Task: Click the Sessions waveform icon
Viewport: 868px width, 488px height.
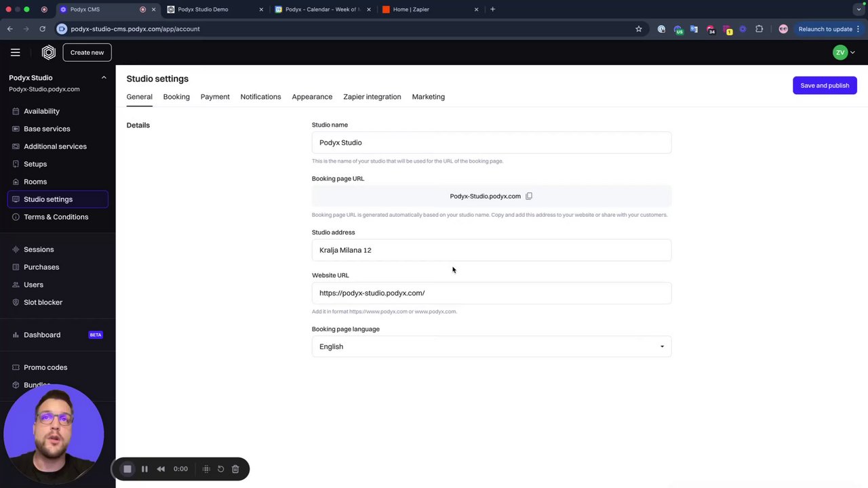Action: click(x=16, y=249)
